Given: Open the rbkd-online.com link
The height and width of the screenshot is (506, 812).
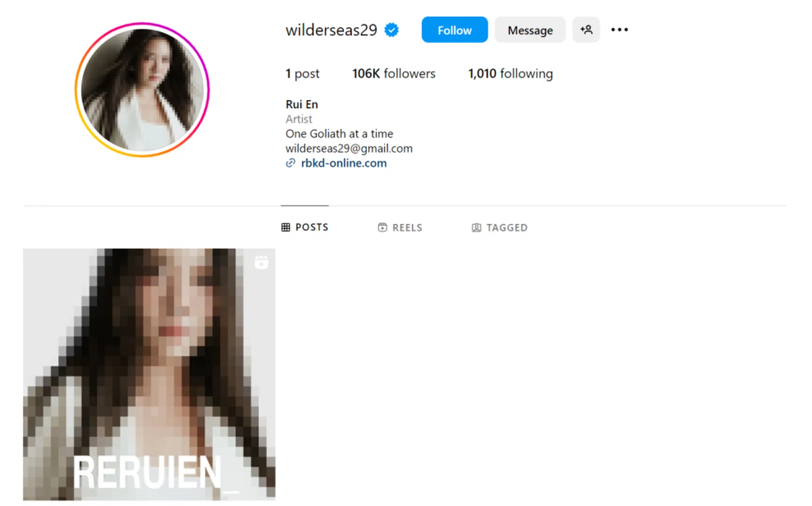Looking at the screenshot, I should 343,163.
